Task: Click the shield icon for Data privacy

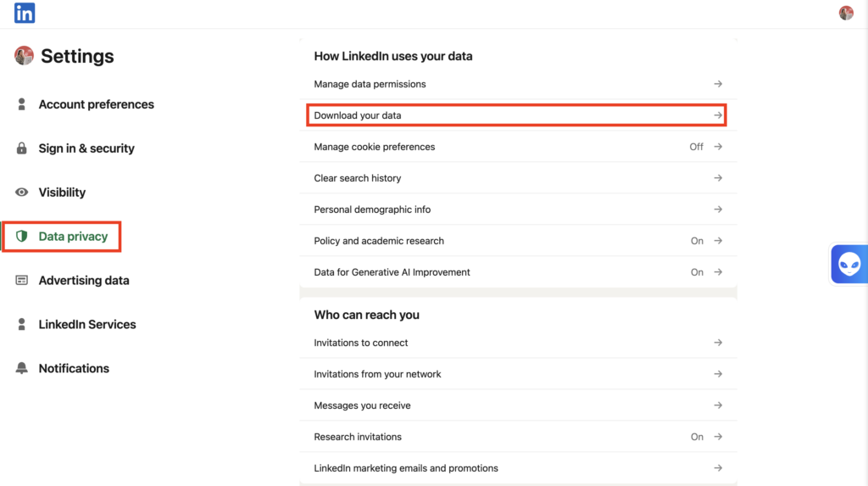Action: click(x=21, y=236)
